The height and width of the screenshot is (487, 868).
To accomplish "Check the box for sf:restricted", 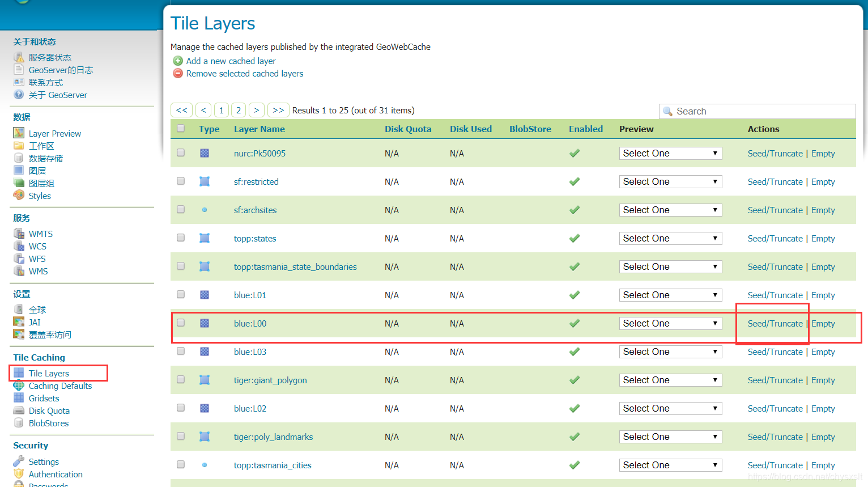I will pos(181,181).
